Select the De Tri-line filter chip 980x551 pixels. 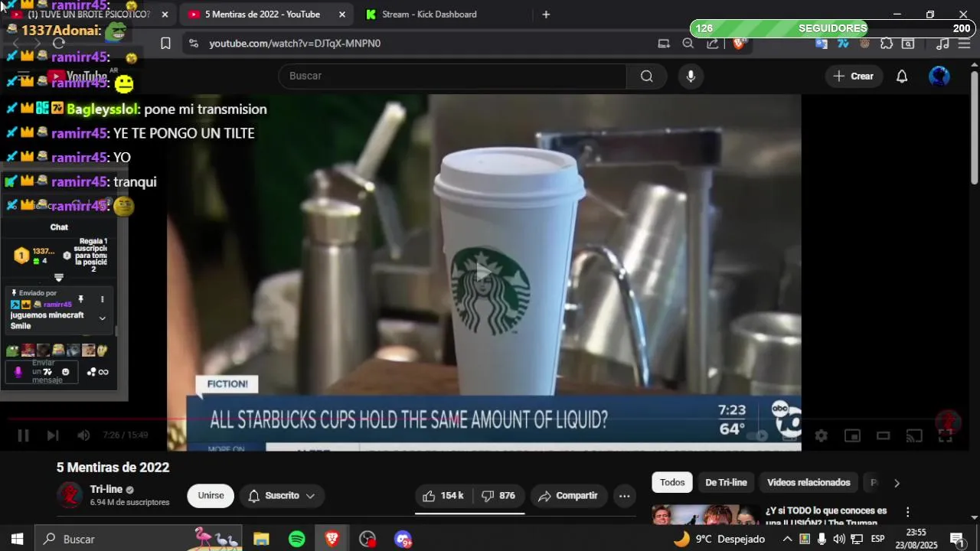point(726,483)
